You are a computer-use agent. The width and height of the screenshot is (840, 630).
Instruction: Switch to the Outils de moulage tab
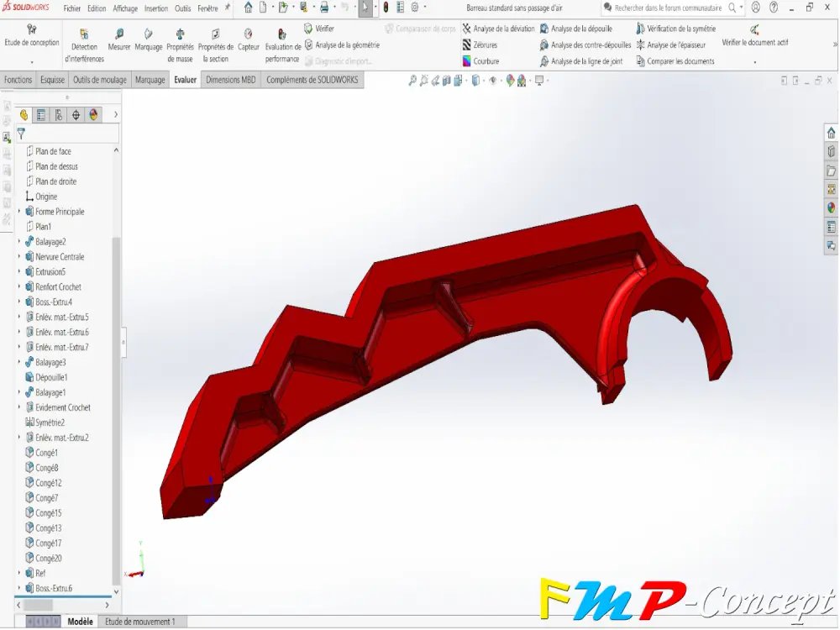pyautogui.click(x=100, y=80)
